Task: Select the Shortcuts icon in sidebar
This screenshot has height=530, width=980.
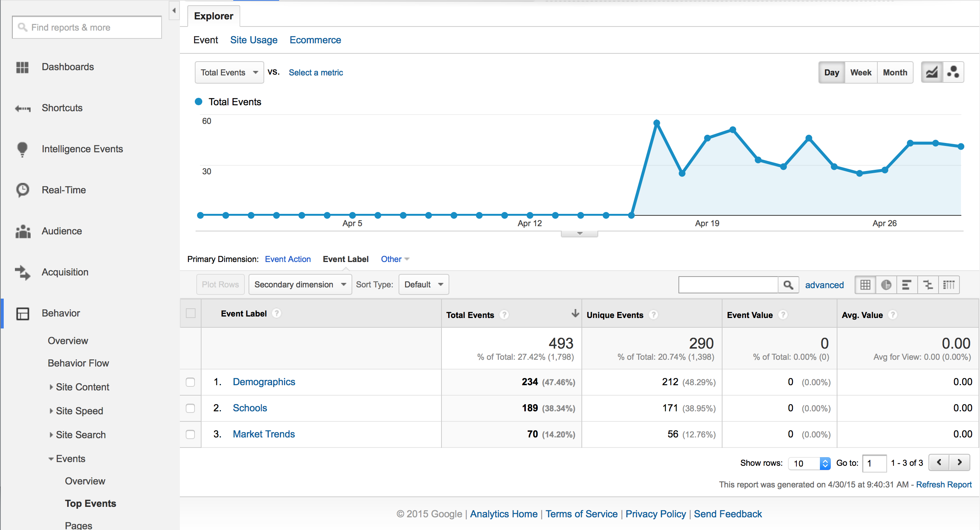Action: tap(22, 109)
